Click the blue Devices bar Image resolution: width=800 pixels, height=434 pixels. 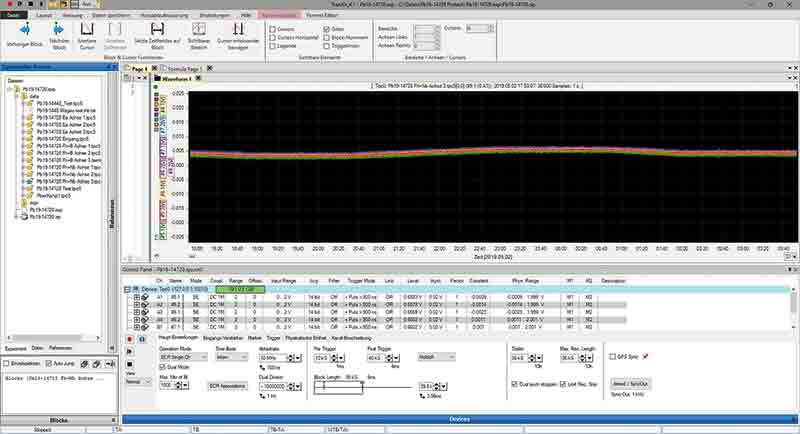click(459, 419)
